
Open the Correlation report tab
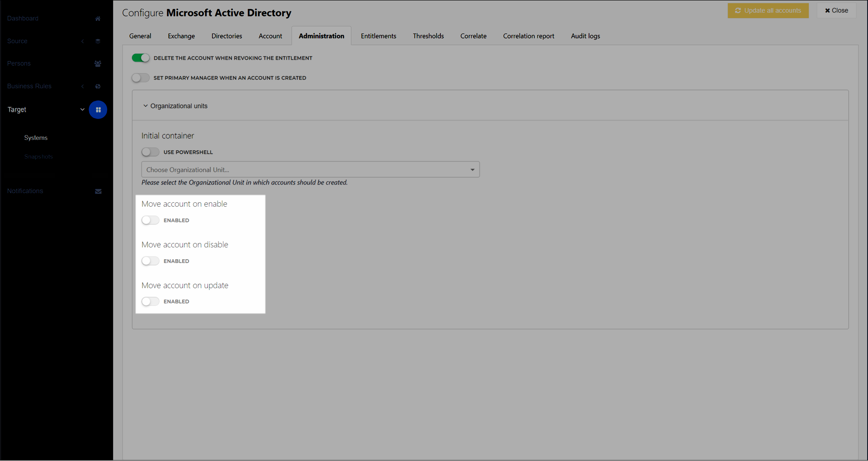tap(528, 36)
